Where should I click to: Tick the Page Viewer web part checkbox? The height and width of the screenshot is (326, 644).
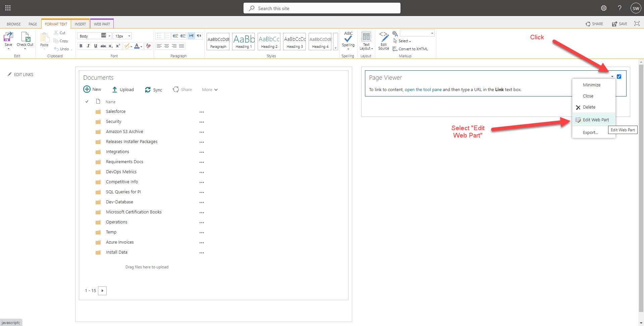point(619,76)
